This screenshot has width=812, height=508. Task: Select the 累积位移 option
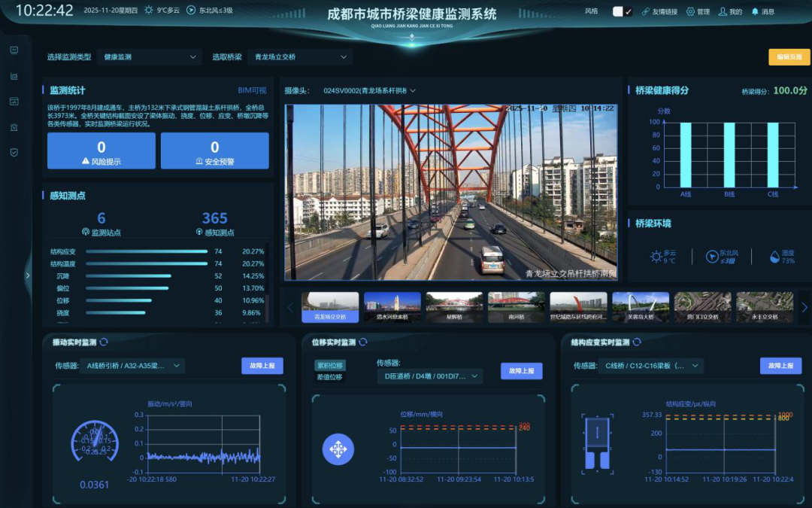(329, 366)
